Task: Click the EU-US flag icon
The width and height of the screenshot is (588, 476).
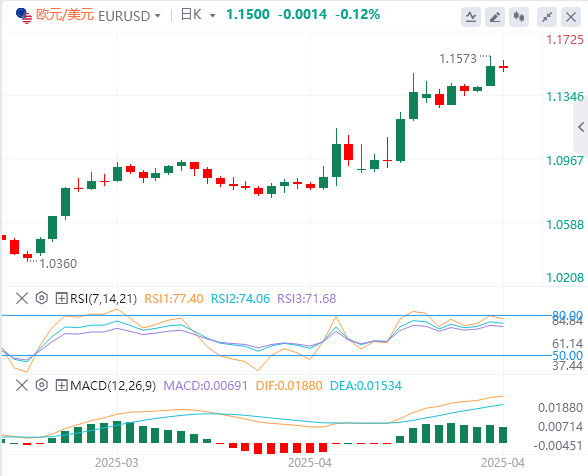Action: click(x=24, y=16)
